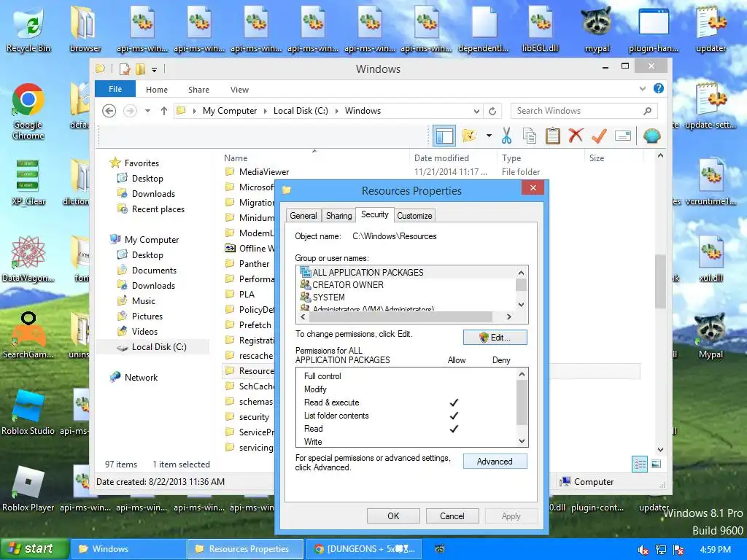
Task: Launch Roblox Player desktop icon
Action: tap(28, 489)
